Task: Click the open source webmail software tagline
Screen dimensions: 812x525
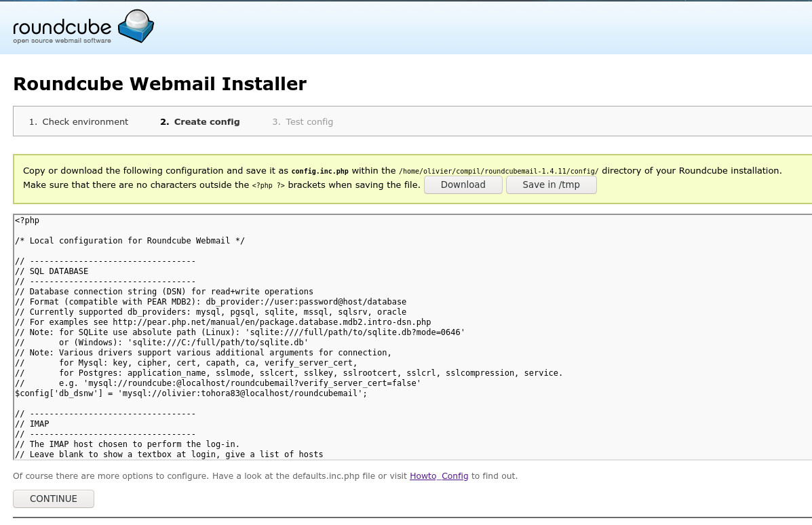Action: (x=62, y=41)
